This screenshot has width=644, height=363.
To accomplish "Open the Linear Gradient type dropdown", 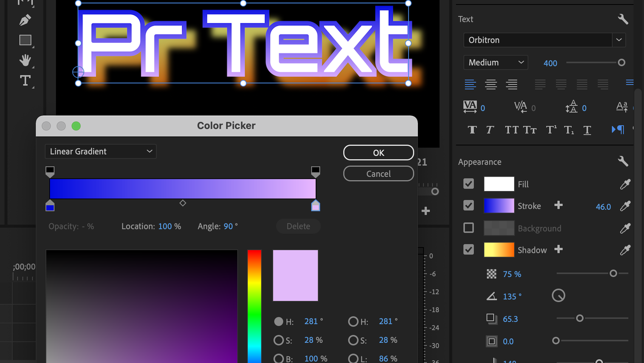I will pos(101,151).
